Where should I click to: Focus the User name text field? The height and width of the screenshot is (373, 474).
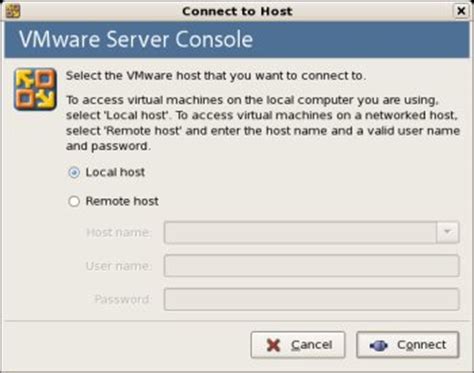point(312,266)
